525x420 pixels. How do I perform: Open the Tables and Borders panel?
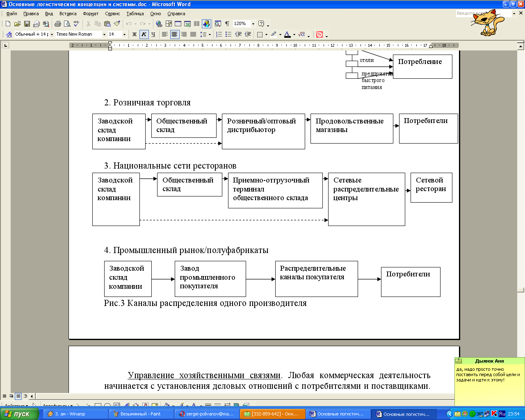click(169, 24)
